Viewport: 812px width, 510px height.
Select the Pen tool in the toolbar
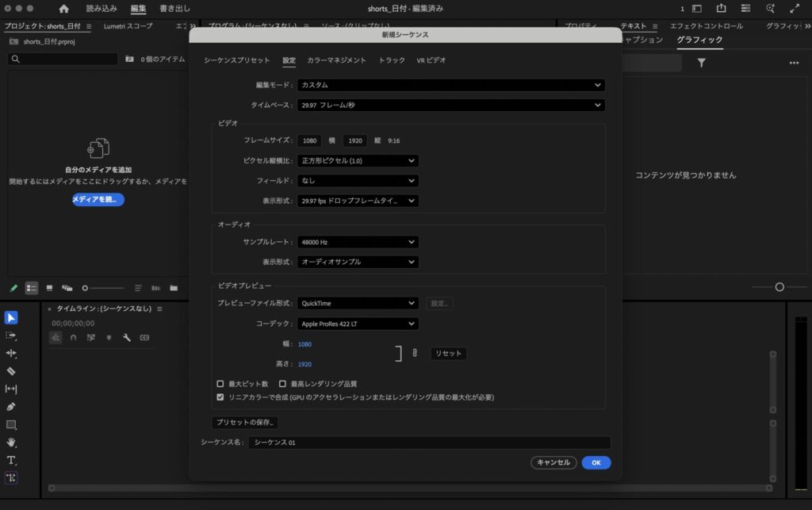click(x=11, y=407)
